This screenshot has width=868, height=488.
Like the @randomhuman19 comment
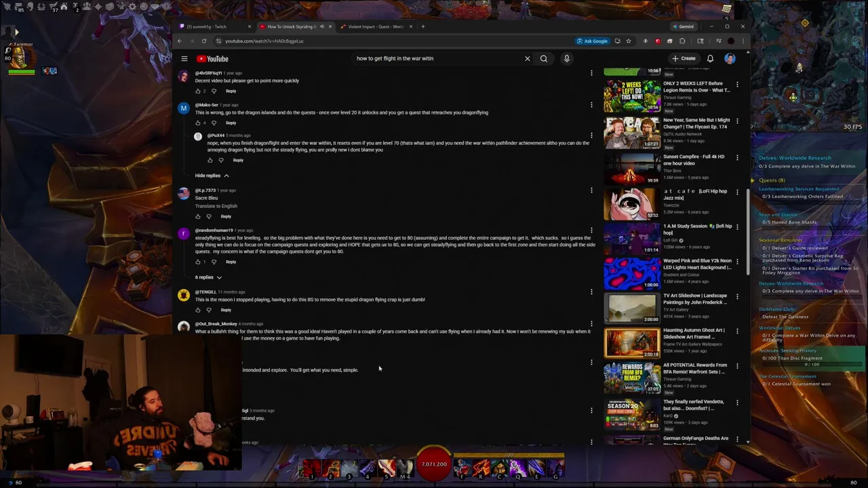click(x=198, y=262)
